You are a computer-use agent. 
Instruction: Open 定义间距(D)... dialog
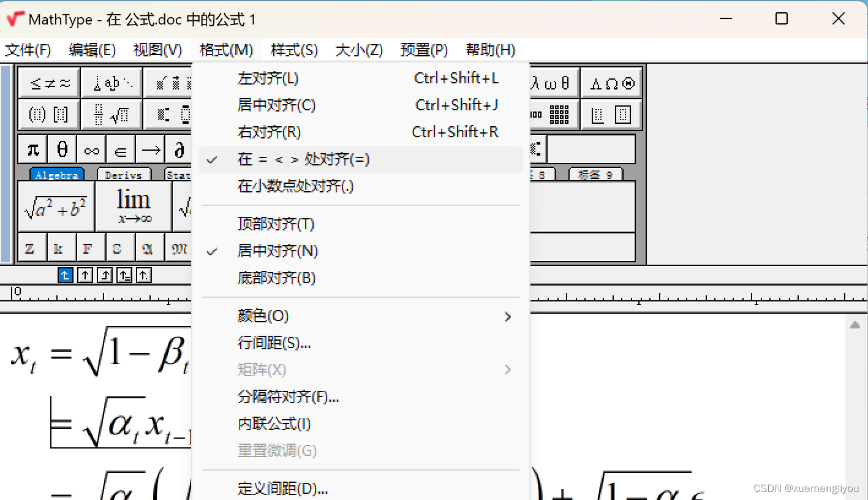(x=361, y=488)
